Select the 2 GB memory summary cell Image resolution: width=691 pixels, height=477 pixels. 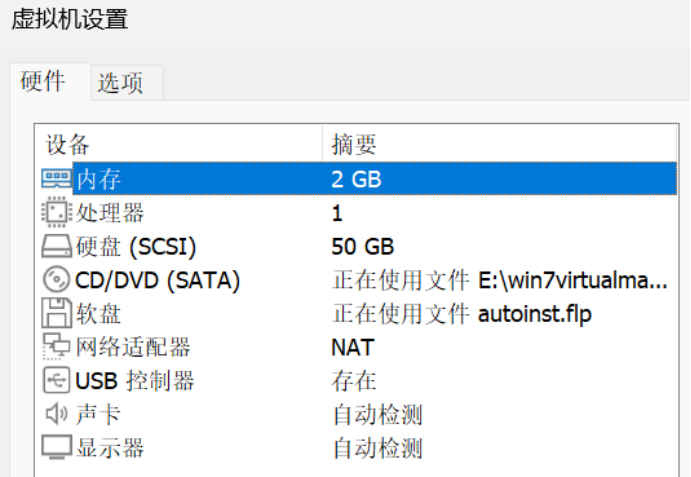pyautogui.click(x=357, y=180)
